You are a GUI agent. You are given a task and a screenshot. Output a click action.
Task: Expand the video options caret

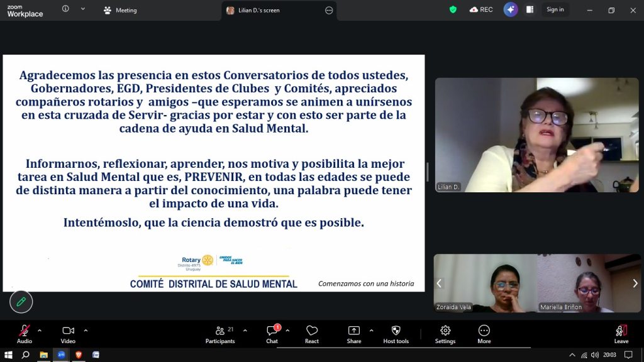tap(86, 330)
